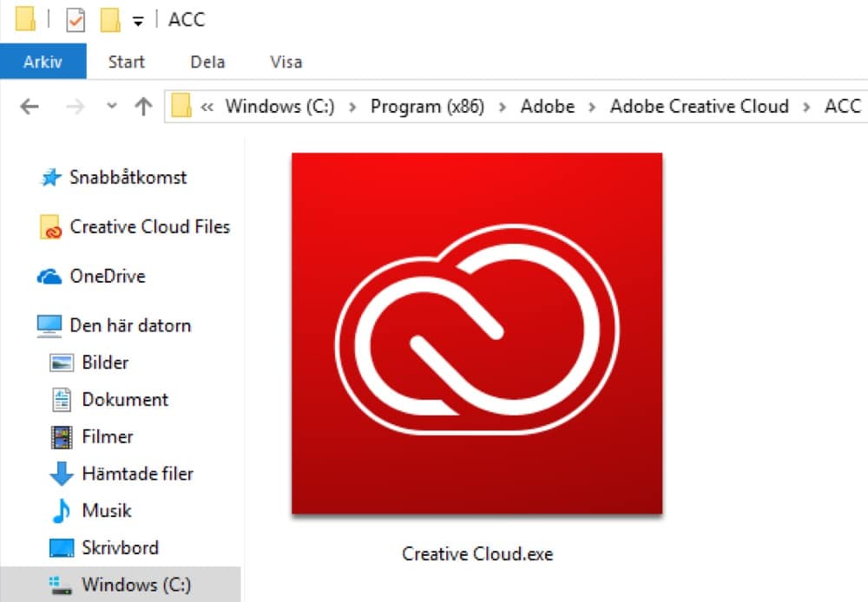The width and height of the screenshot is (868, 602).
Task: Expand chevron after Adobe breadcrumb
Action: tap(592, 106)
